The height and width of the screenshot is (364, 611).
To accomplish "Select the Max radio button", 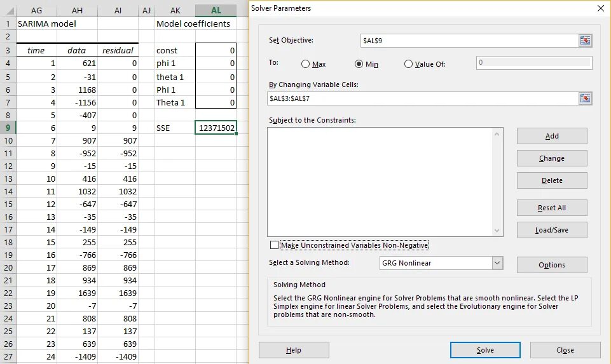I will (305, 64).
